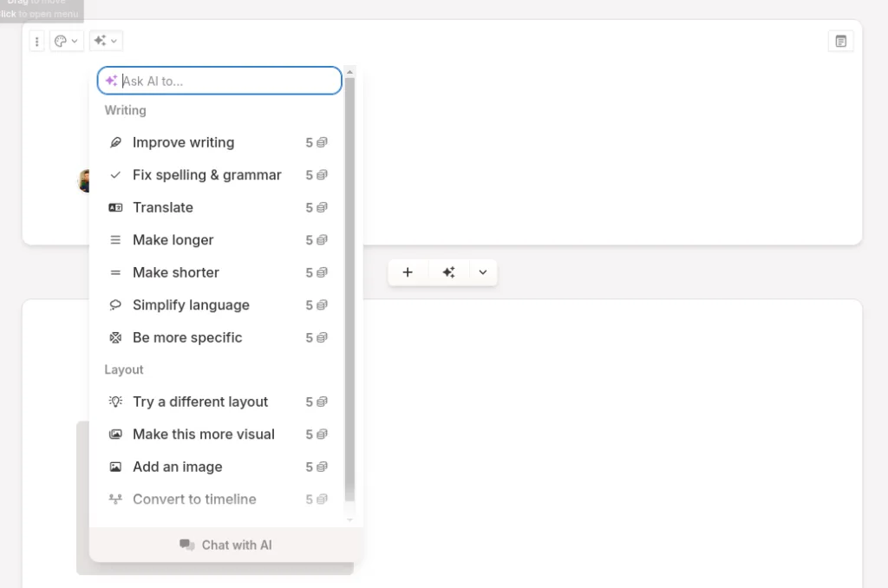The height and width of the screenshot is (588, 888).
Task: Open the Translate AI option
Action: (x=163, y=207)
